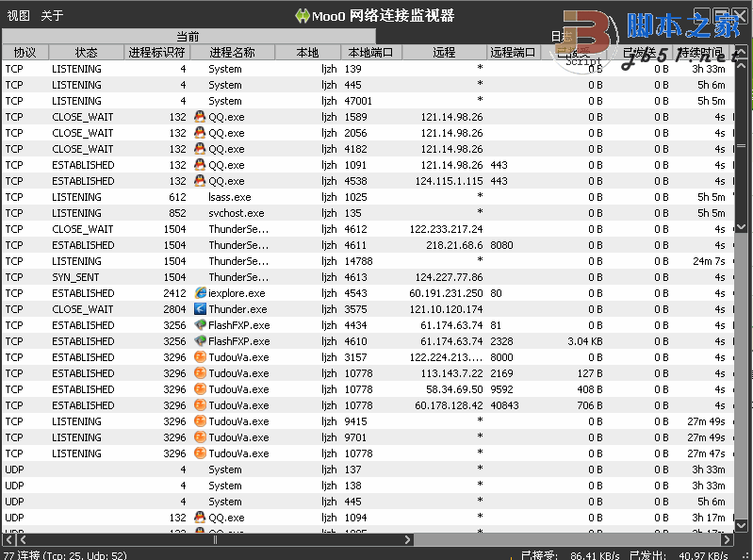
Task: Click the Thunder.exe blue icon
Action: [x=200, y=309]
